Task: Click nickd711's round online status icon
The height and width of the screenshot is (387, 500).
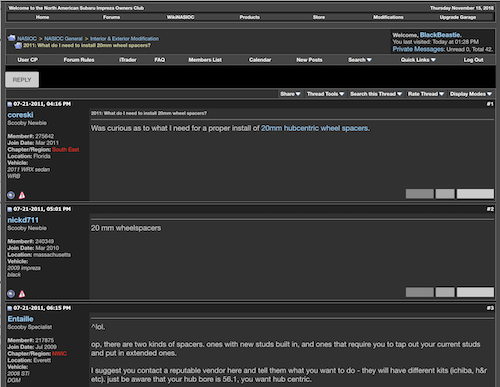Action: [x=11, y=294]
